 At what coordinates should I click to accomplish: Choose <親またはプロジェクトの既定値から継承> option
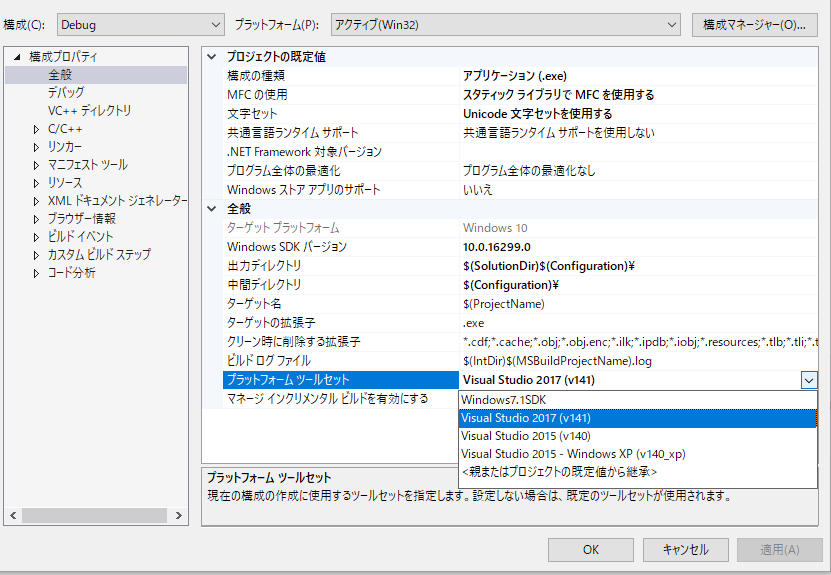(638, 472)
